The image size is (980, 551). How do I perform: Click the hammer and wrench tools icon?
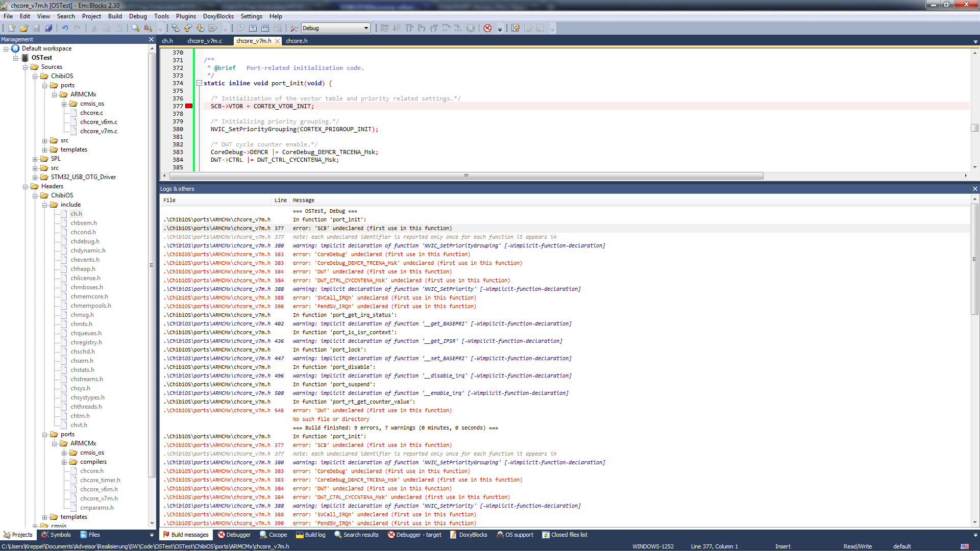(x=294, y=28)
